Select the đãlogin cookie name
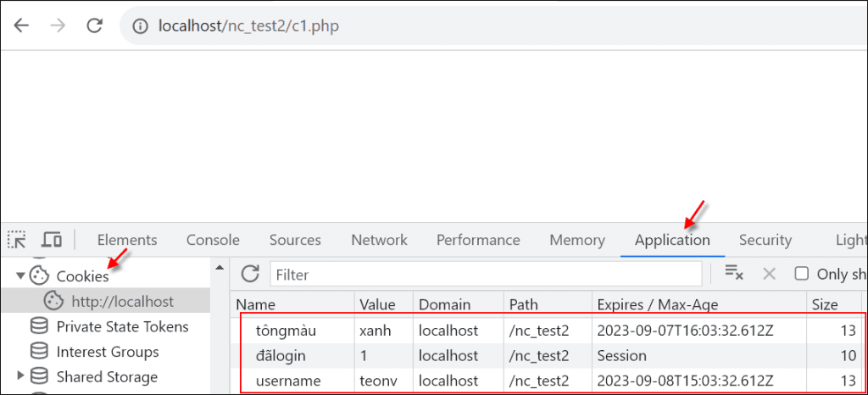Image resolution: width=868 pixels, height=395 pixels. pos(280,356)
